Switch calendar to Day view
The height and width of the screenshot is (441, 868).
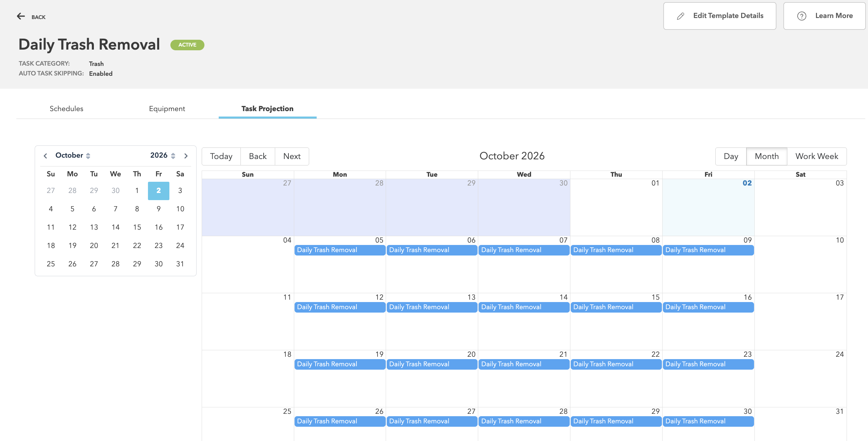731,156
